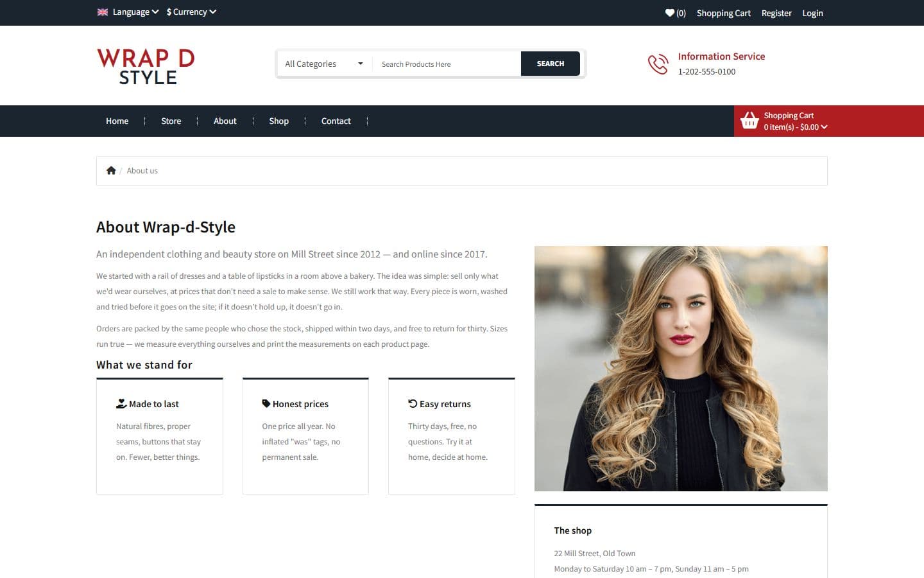The height and width of the screenshot is (578, 924).
Task: Click The shop heading
Action: click(573, 530)
